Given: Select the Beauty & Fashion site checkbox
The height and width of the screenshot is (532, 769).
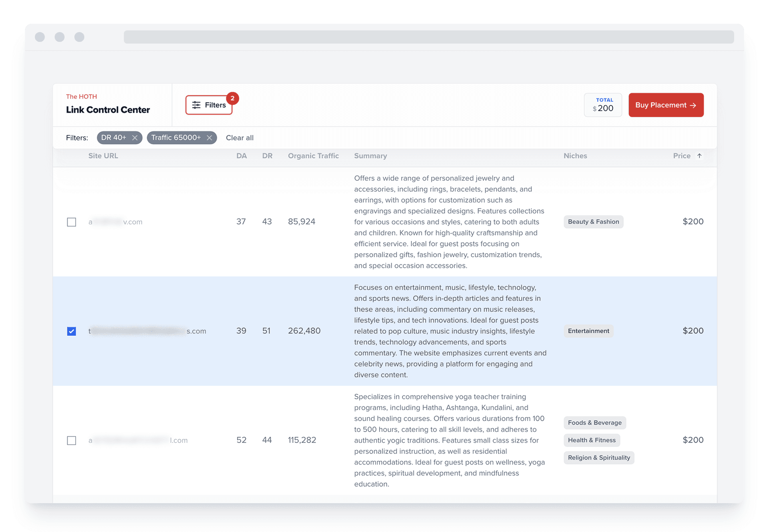Looking at the screenshot, I should click(72, 222).
